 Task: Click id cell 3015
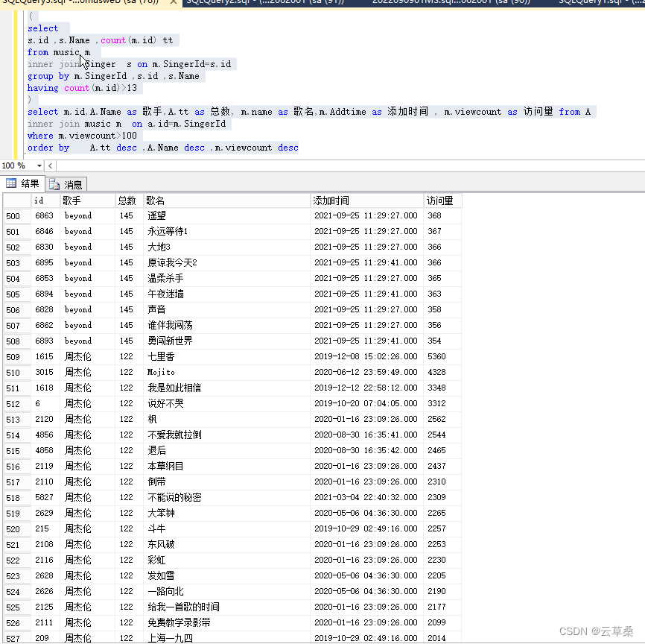tap(45, 372)
